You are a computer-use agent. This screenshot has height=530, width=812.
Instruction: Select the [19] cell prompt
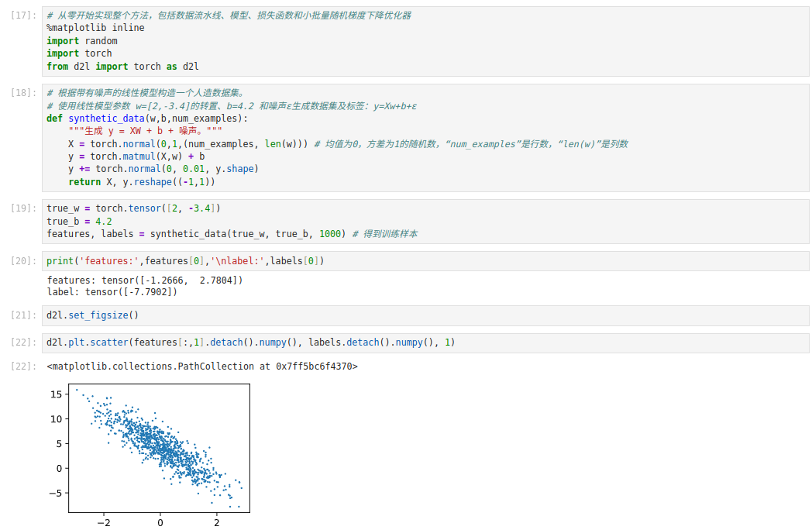coord(23,208)
